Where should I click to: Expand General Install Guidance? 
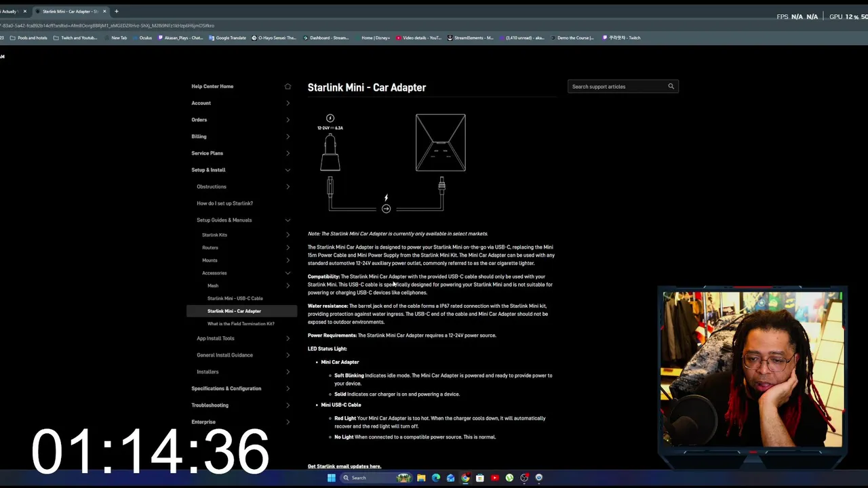coord(288,355)
